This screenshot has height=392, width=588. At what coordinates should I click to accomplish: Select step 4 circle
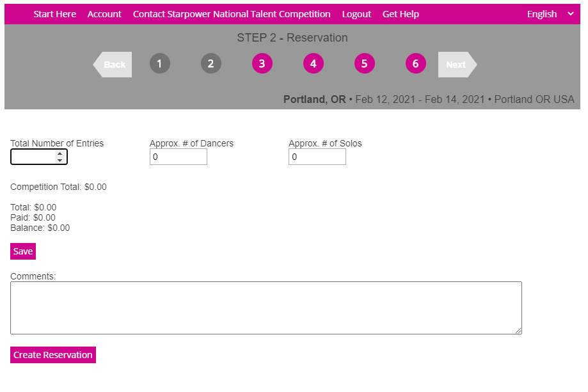click(313, 64)
